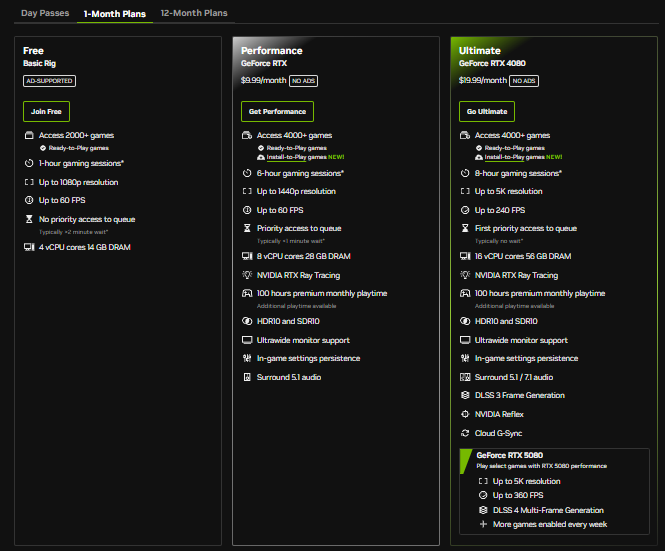Click the Join Free button
665x551 pixels.
tap(46, 112)
